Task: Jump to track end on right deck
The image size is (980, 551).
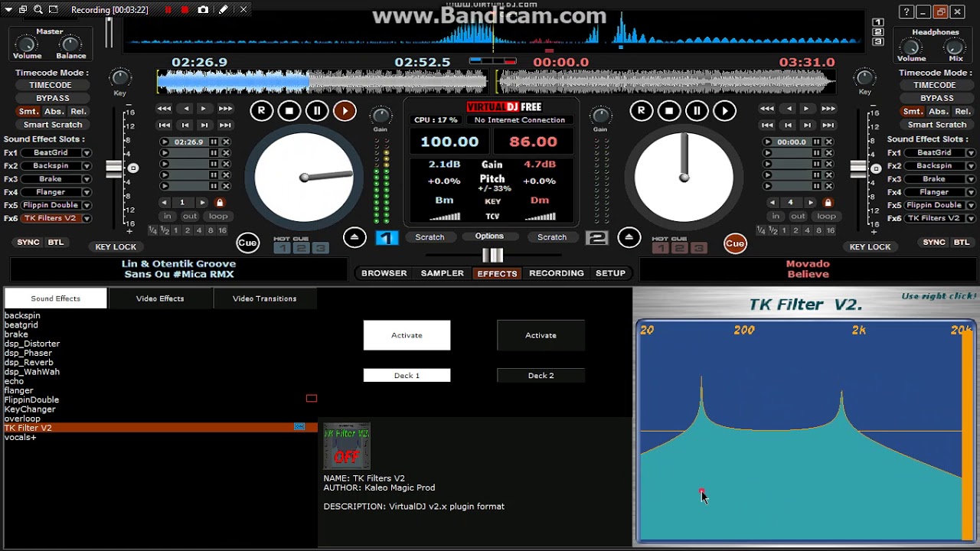Action: click(828, 125)
